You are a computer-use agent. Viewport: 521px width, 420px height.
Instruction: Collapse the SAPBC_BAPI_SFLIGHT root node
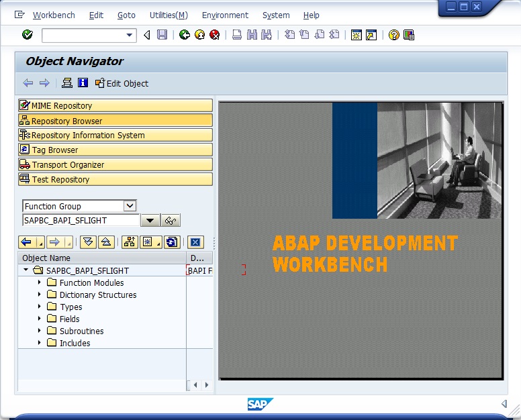pyautogui.click(x=26, y=270)
